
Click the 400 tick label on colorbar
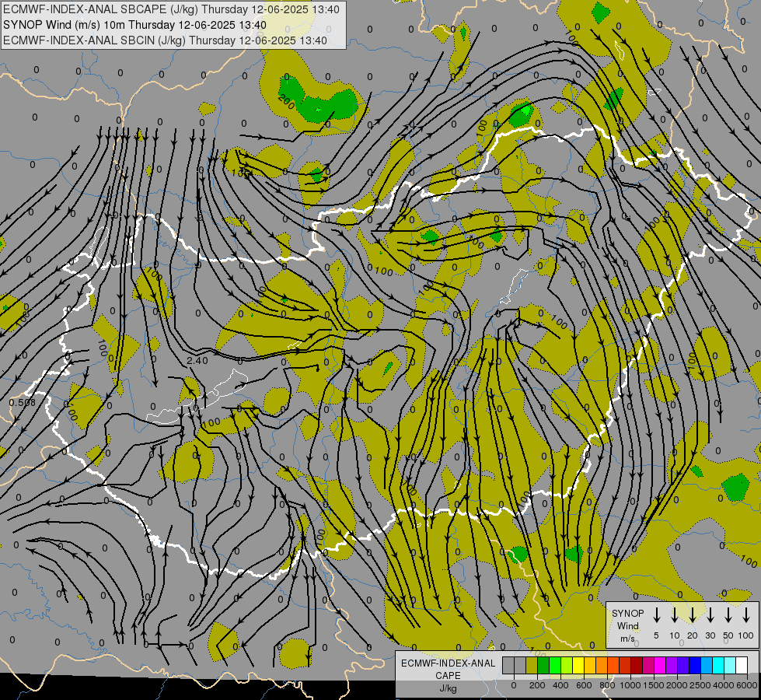[560, 685]
